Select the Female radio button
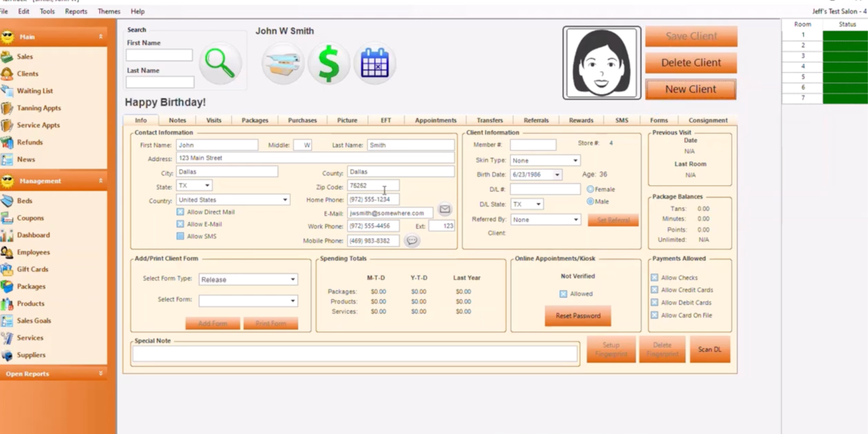The image size is (868, 434). pos(590,189)
